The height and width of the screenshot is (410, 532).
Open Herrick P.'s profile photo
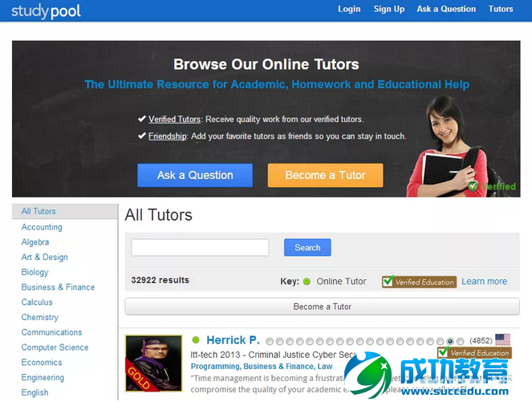tap(154, 363)
